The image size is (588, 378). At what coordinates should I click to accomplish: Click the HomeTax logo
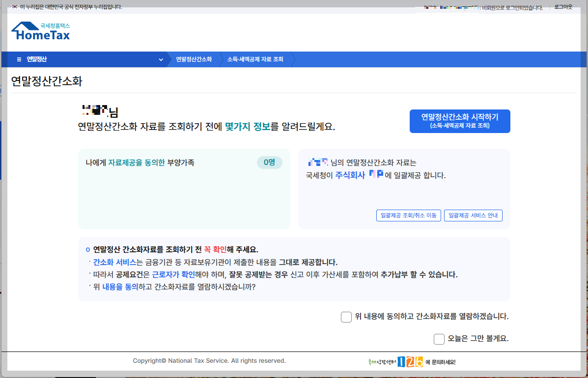point(40,31)
